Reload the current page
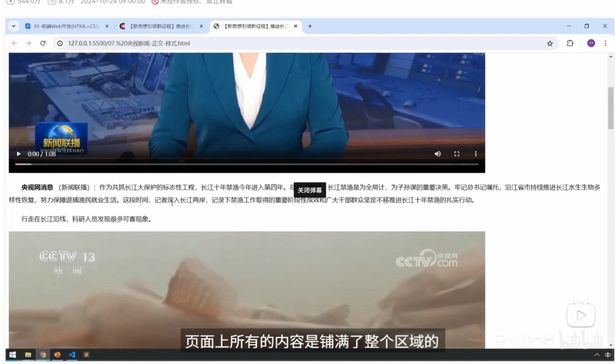Screen dimensions: 615x364 coord(43,43)
